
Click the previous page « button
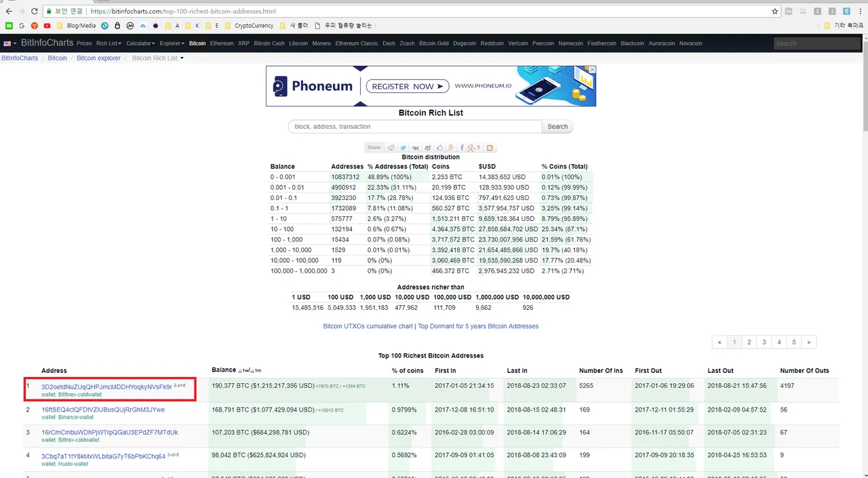click(719, 342)
